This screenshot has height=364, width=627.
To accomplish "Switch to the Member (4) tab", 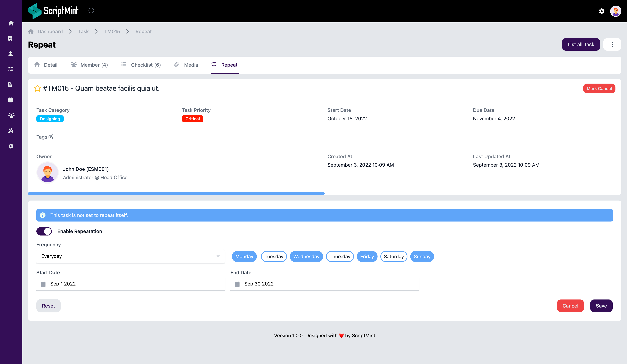I will (x=89, y=65).
